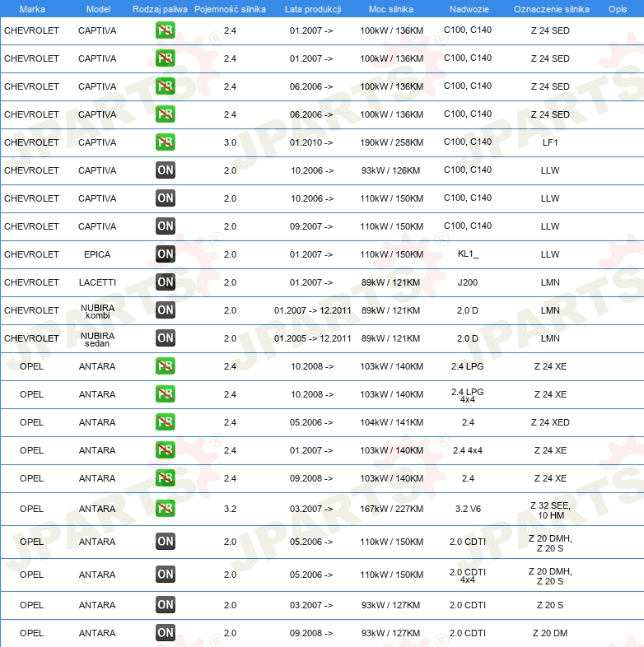Click the Lata produkcji column header
Image resolution: width=644 pixels, height=647 pixels.
(313, 9)
